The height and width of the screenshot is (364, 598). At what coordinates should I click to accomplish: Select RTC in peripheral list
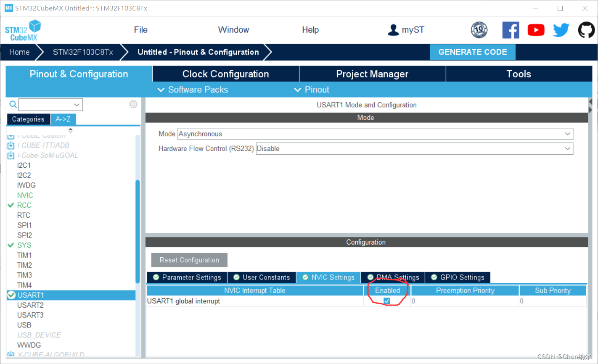coord(24,215)
